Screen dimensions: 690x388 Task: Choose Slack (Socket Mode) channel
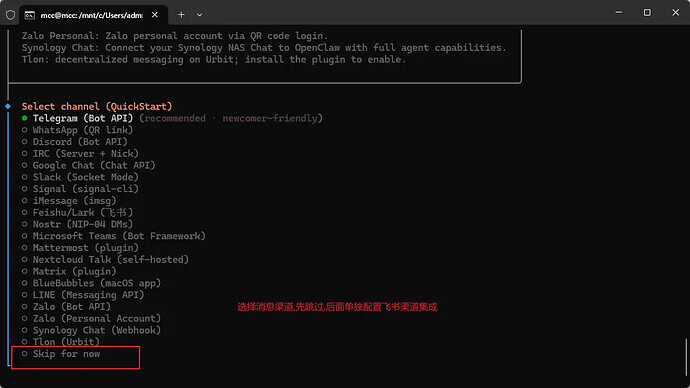[80, 177]
